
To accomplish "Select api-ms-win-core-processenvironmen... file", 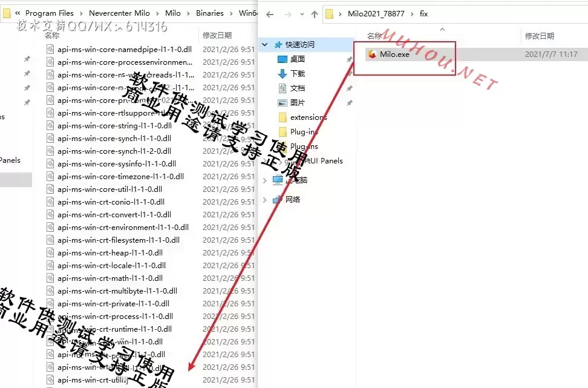I will coord(125,62).
